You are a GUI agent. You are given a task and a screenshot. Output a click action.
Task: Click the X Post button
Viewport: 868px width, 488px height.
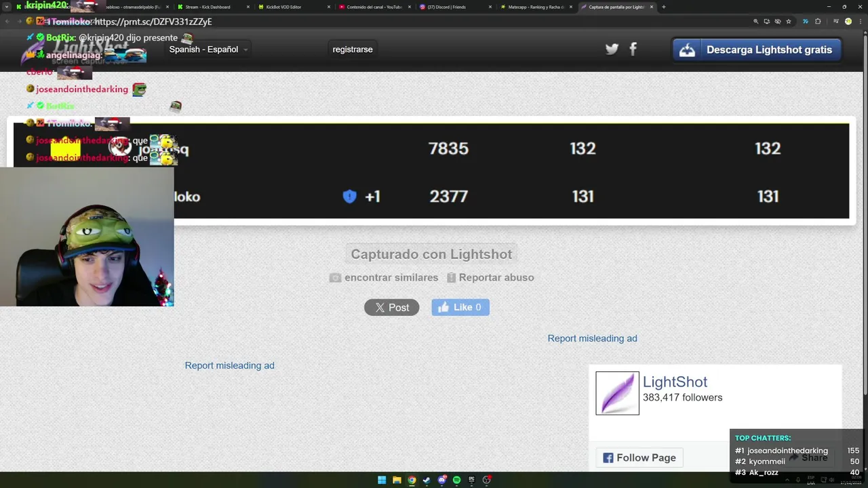click(x=391, y=307)
